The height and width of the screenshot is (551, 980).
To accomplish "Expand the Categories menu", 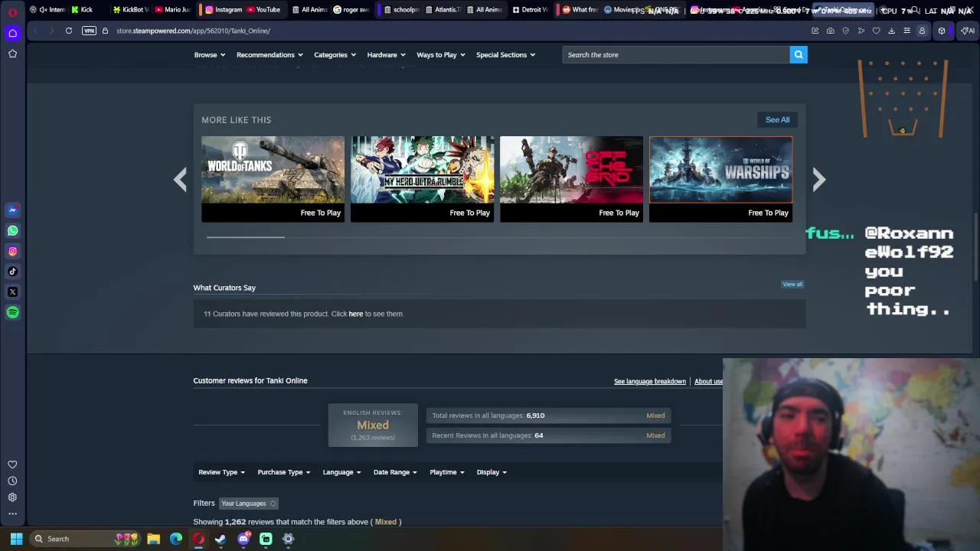I will [335, 55].
